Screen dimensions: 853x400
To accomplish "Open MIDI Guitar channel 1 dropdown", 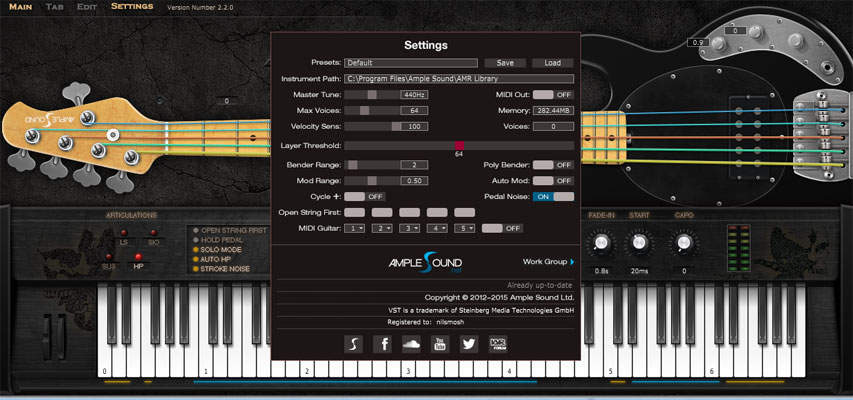I will point(355,229).
